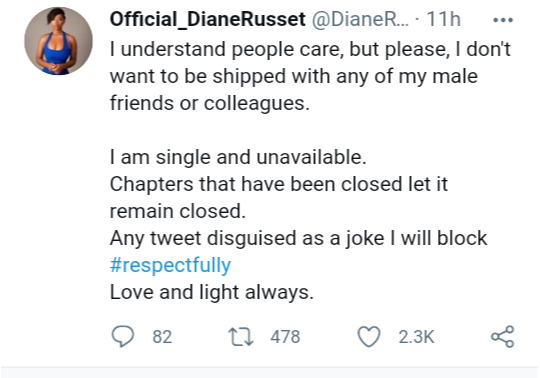Viewport: 540px width, 378px height.
Task: Click the 2.3K likes count
Action: click(x=416, y=337)
